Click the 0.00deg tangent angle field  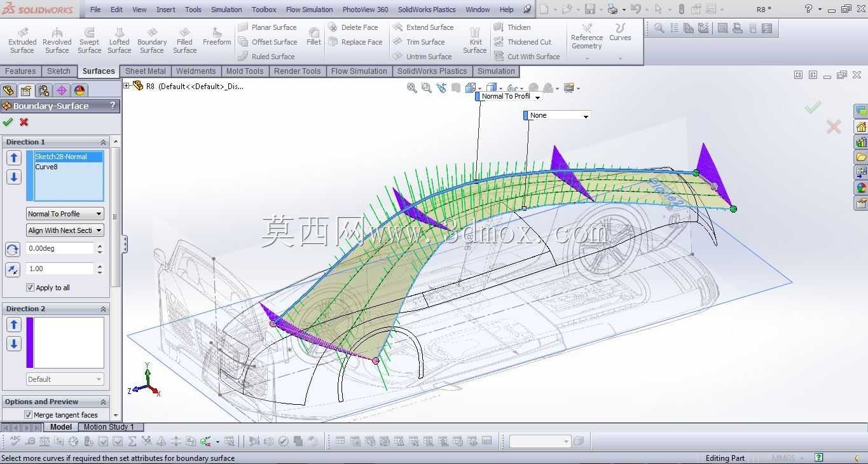(x=60, y=248)
